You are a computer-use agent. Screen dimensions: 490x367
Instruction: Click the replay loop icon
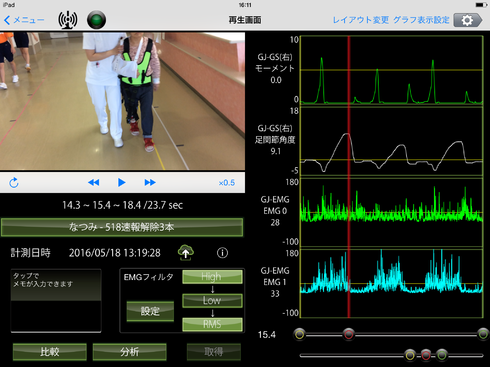(x=14, y=182)
